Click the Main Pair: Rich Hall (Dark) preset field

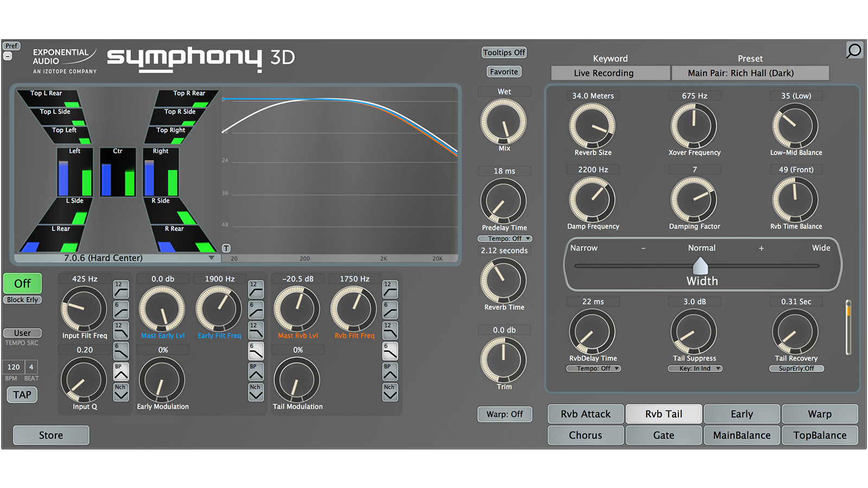[x=750, y=73]
